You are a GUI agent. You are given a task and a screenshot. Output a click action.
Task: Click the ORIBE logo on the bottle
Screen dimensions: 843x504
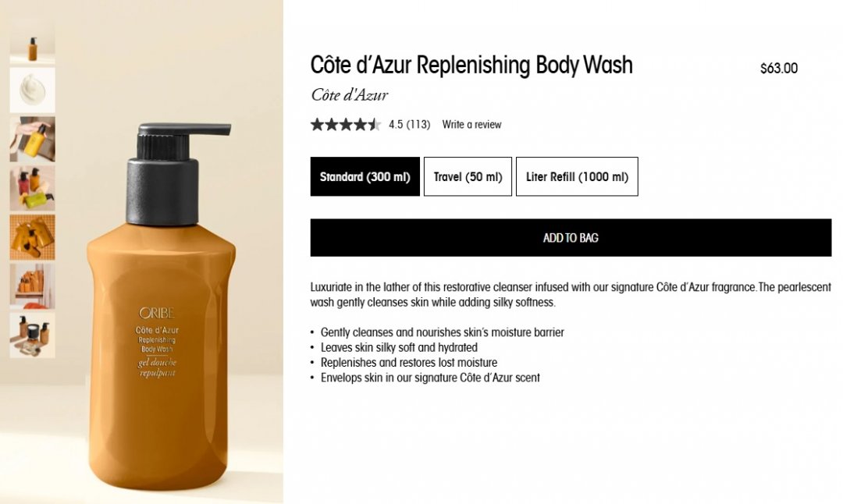pos(156,313)
